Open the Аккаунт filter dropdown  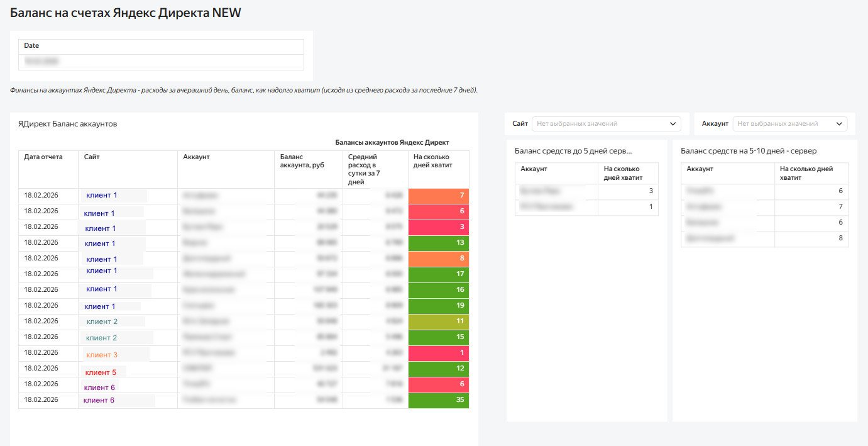790,124
